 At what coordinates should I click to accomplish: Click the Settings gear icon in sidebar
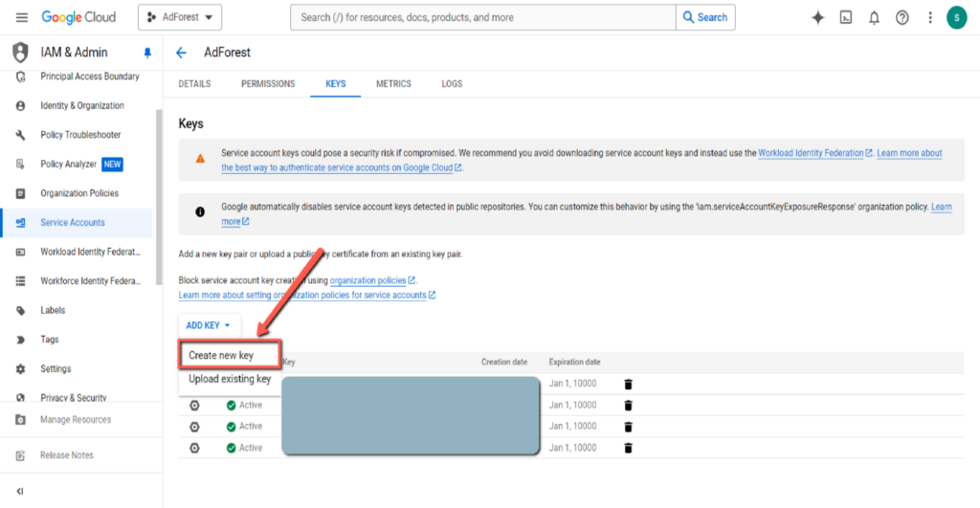[21, 369]
